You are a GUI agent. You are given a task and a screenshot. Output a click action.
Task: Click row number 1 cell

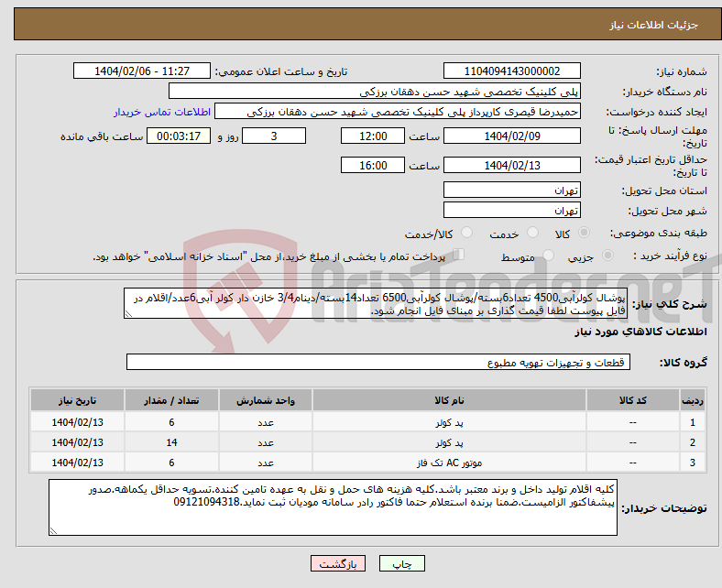point(693,422)
